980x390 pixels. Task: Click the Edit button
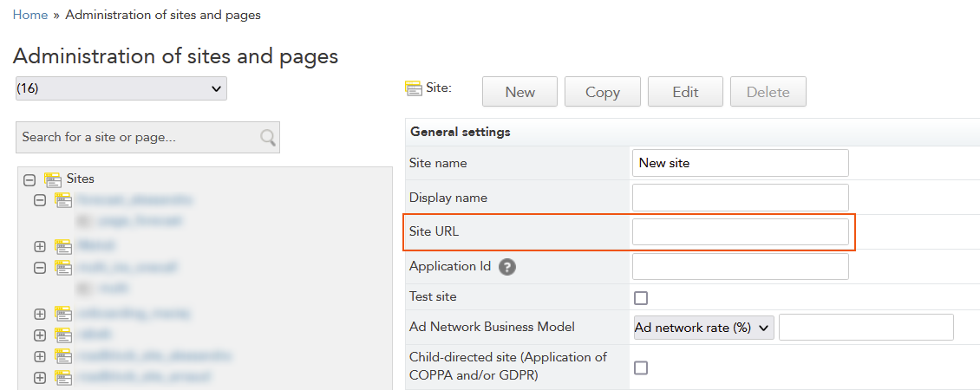point(685,92)
